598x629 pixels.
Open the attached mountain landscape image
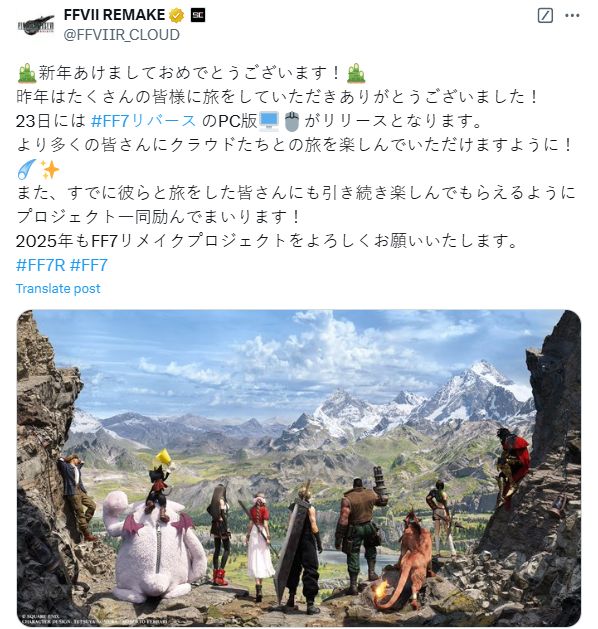point(299,468)
